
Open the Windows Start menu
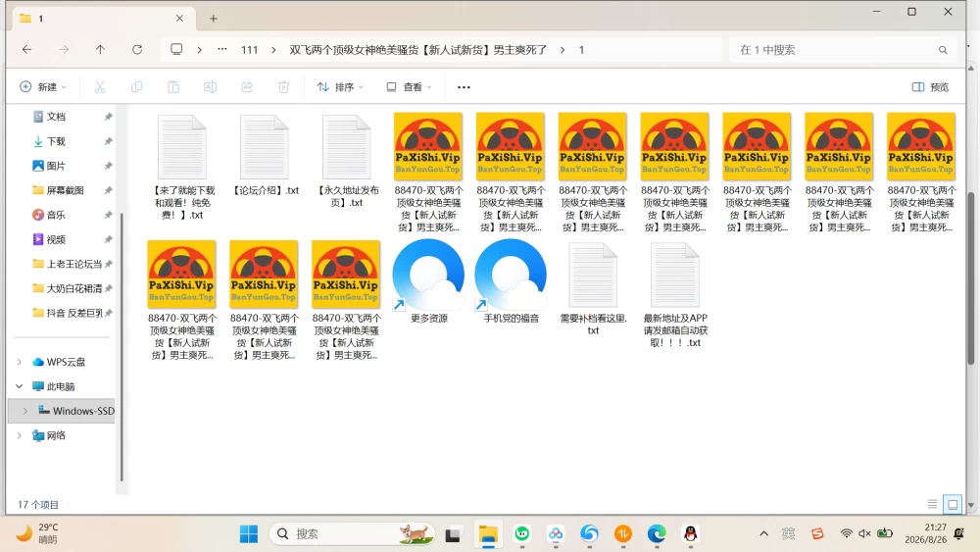pos(249,534)
